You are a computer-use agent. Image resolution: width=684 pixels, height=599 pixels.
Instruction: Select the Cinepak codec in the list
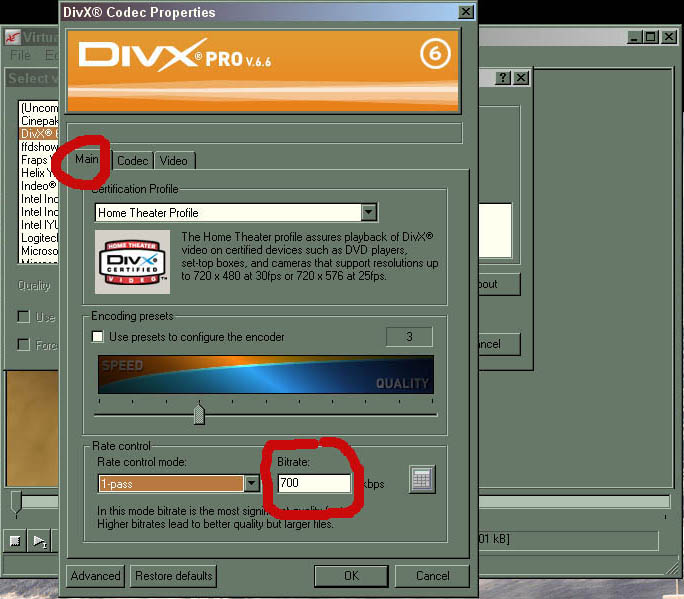point(39,121)
